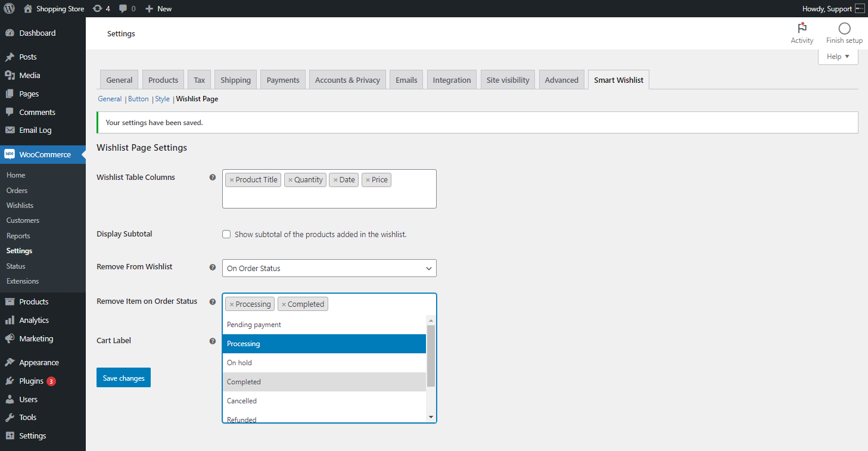Open the Style subsection link

coord(162,99)
